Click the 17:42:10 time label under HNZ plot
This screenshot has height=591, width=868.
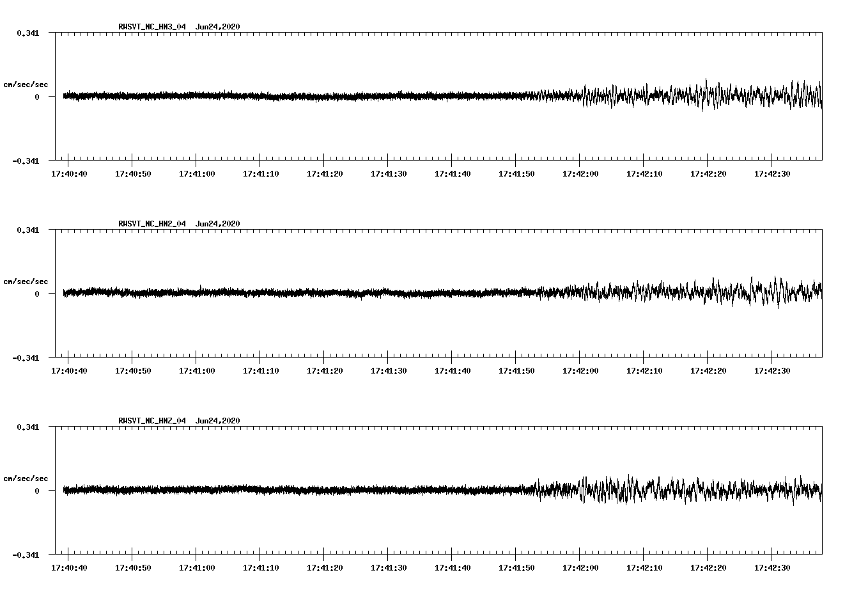[644, 568]
